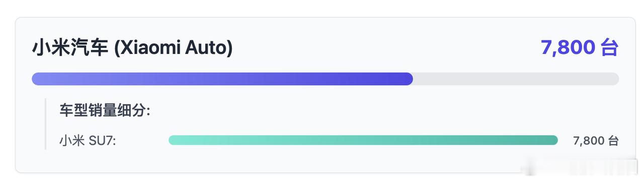Click the small 7,800 台 value beside the green bar

pyautogui.click(x=596, y=141)
